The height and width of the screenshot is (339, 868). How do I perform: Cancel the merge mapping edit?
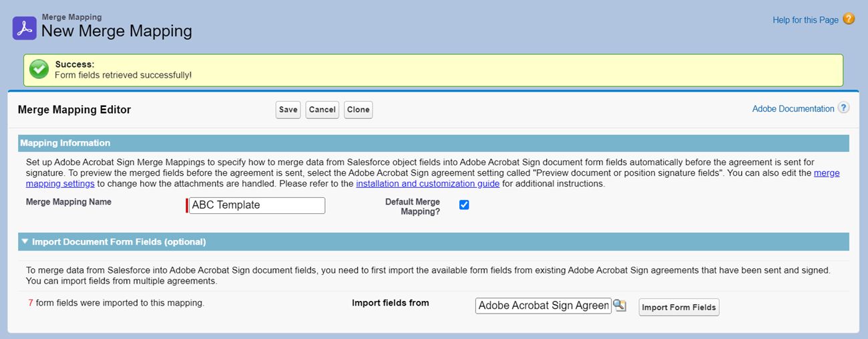[322, 110]
